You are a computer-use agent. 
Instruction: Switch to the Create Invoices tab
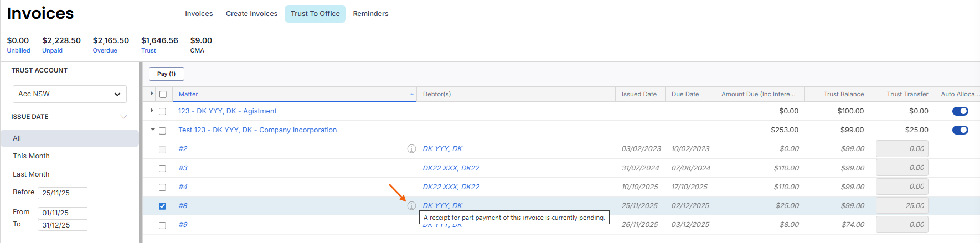(x=251, y=14)
